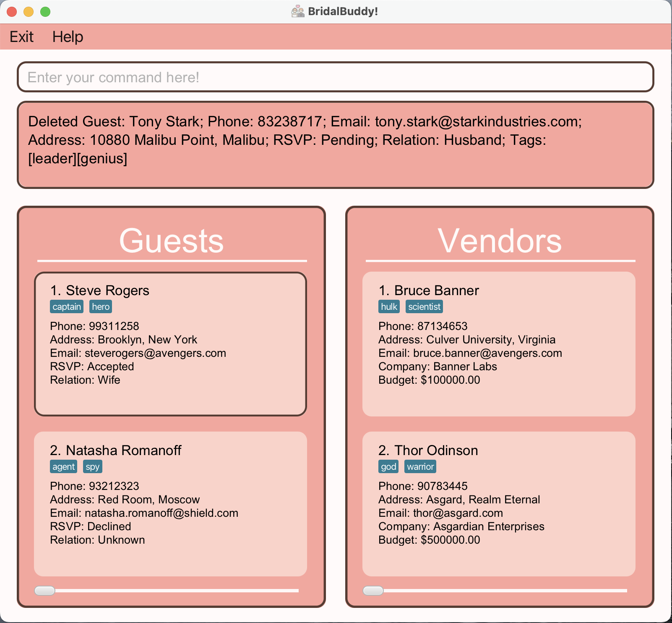This screenshot has width=672, height=623.
Task: Click 'Company: Banner Labs' text
Action: coord(438,366)
